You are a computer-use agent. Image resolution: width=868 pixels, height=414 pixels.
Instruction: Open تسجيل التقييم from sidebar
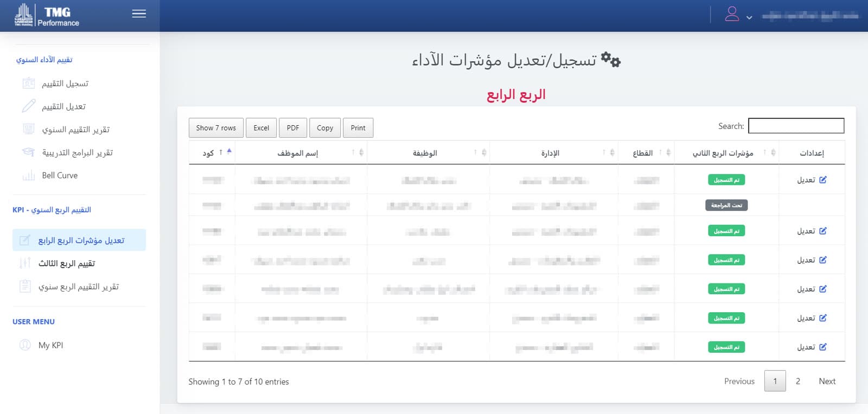click(x=65, y=83)
